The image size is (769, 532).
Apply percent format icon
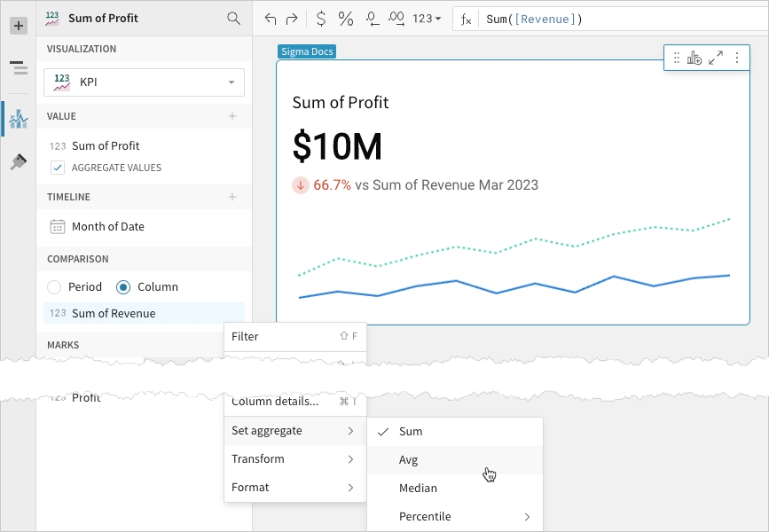(x=346, y=19)
